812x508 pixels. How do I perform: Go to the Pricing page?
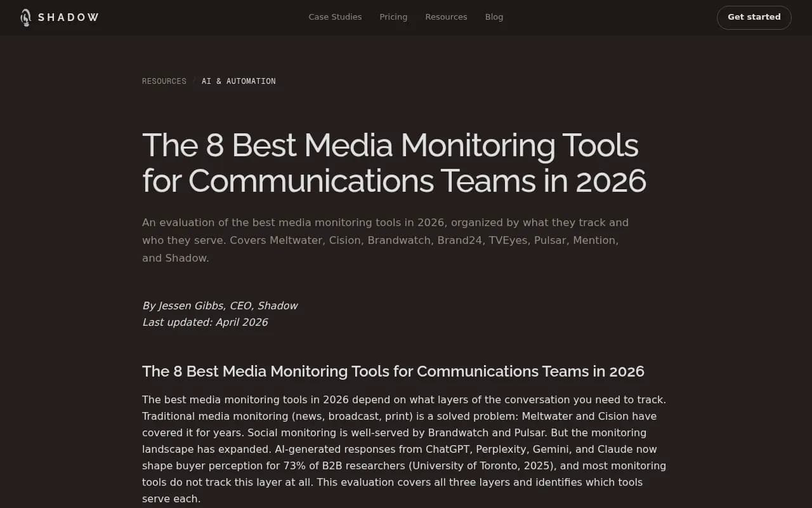(x=393, y=17)
